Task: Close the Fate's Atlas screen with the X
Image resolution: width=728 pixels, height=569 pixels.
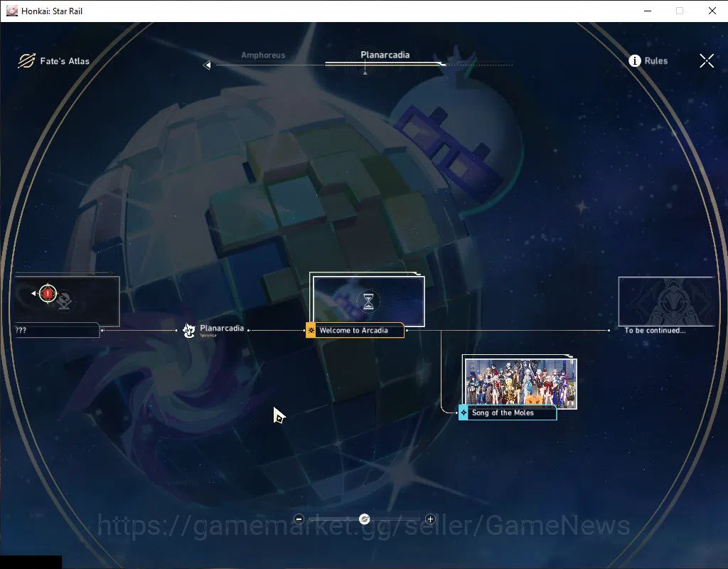Action: point(707,60)
